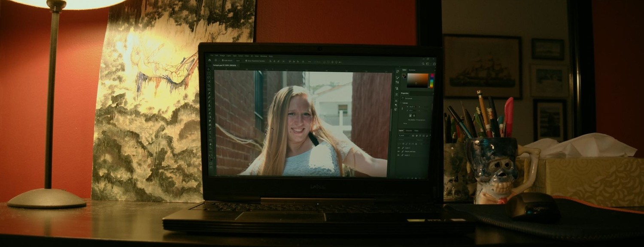Pick a color from the hue slider
This screenshot has height=247, width=644.
[x=432, y=81]
